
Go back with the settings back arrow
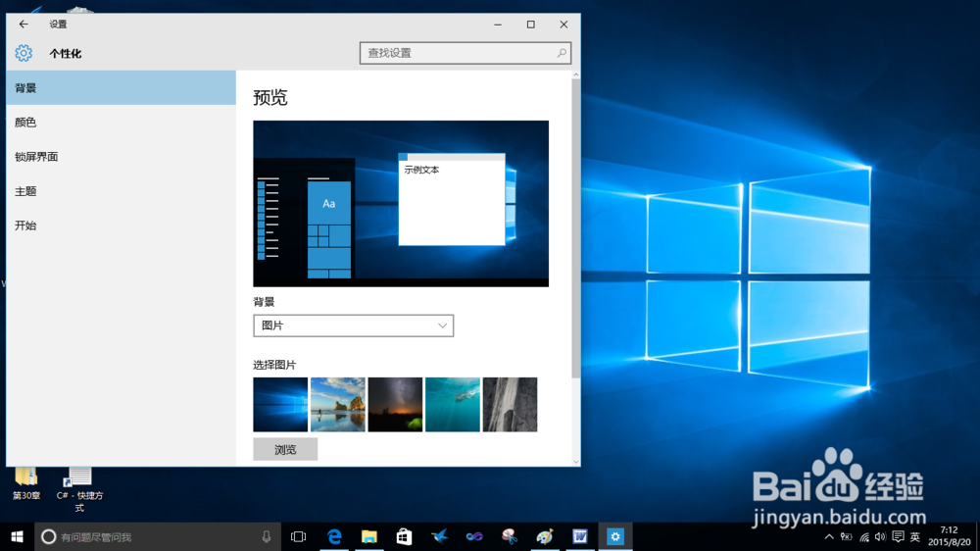point(24,25)
